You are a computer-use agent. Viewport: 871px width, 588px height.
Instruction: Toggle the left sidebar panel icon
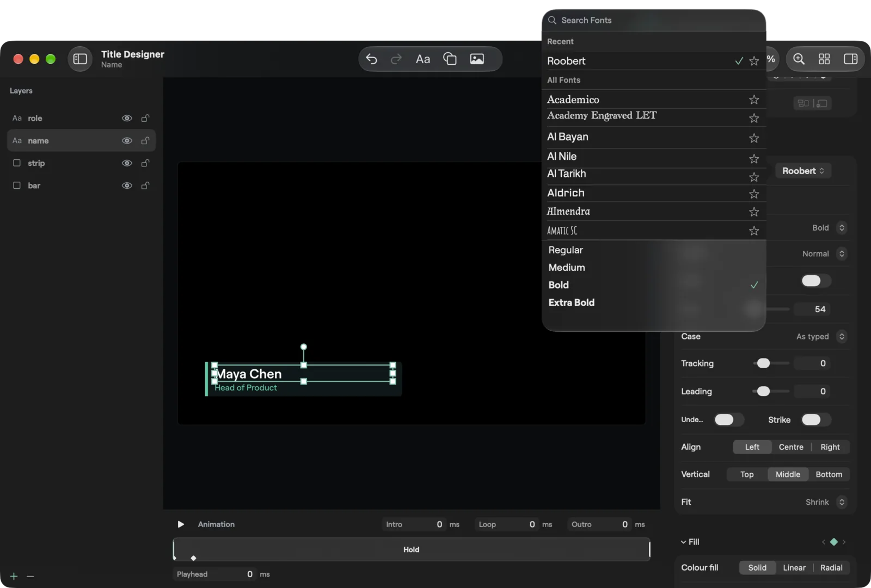click(80, 59)
